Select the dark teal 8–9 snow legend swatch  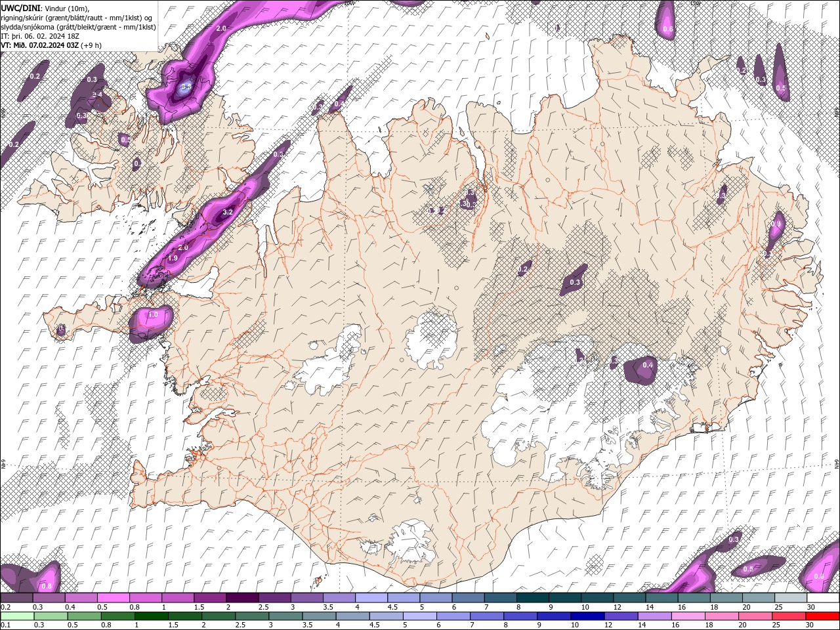[533, 598]
